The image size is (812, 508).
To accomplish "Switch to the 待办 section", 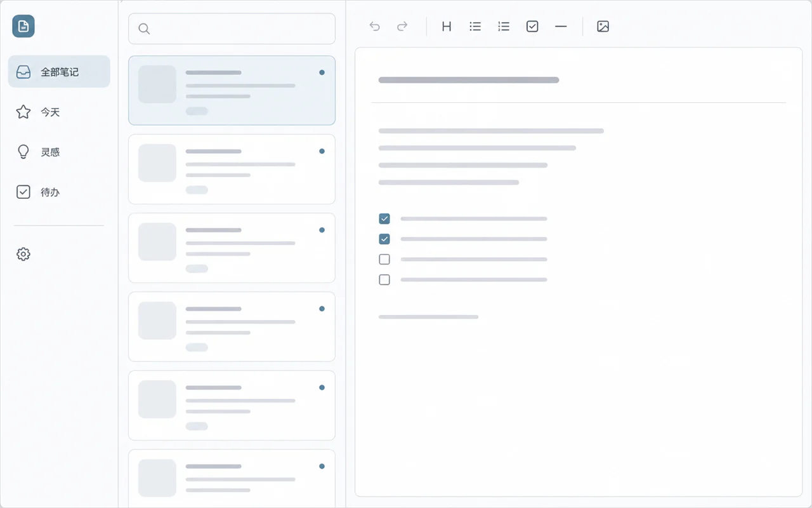I will 59,192.
